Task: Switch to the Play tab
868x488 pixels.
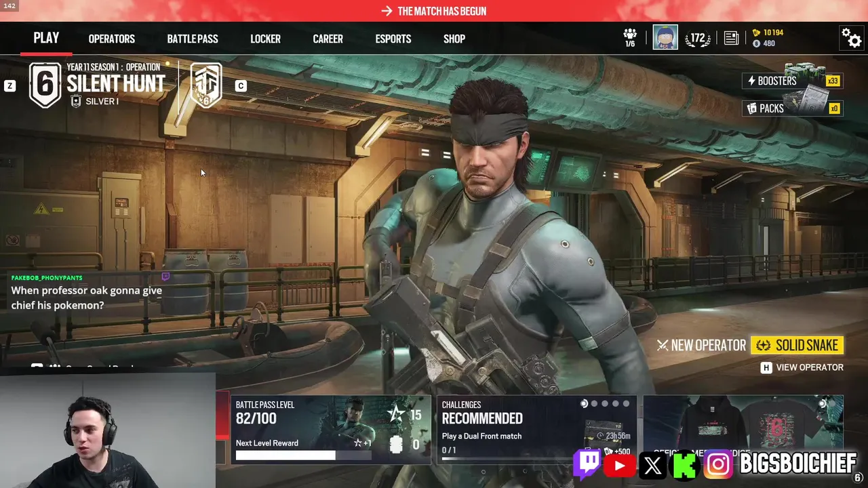Action: [x=47, y=39]
